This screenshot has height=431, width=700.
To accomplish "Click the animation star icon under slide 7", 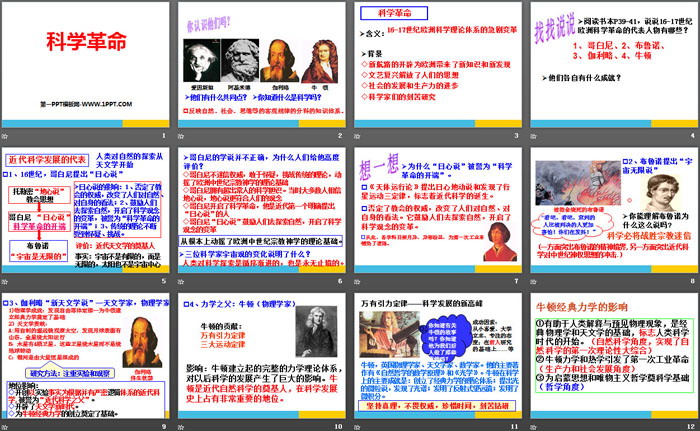I will [357, 281].
